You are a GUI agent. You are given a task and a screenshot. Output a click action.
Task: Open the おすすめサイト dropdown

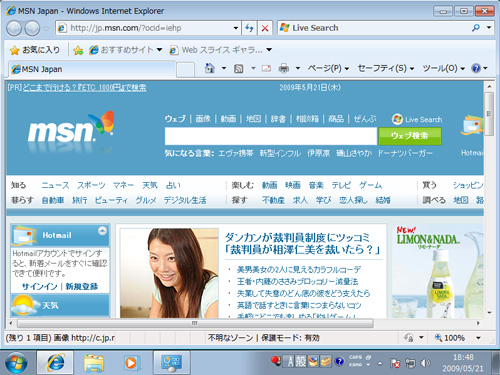[x=160, y=50]
